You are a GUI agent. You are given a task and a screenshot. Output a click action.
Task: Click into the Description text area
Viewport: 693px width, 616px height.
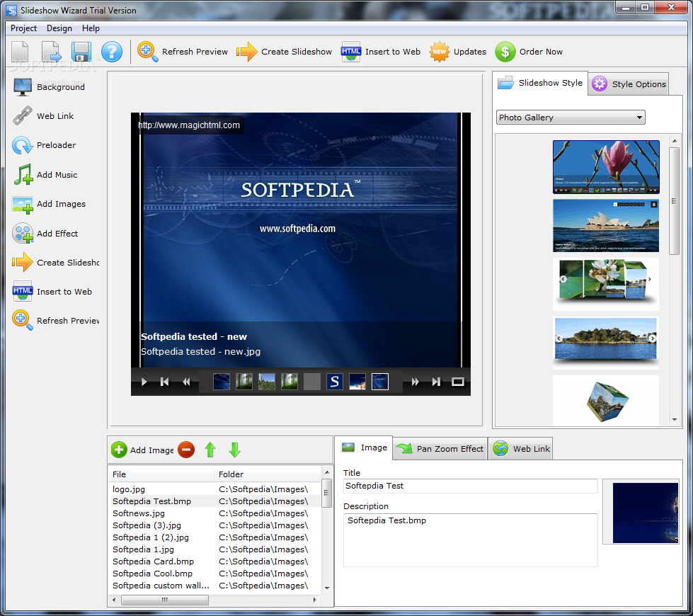pos(470,540)
